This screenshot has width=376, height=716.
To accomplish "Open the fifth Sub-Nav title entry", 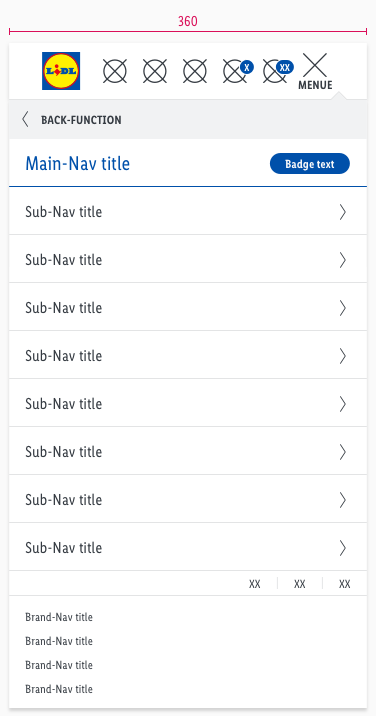I will point(188,403).
